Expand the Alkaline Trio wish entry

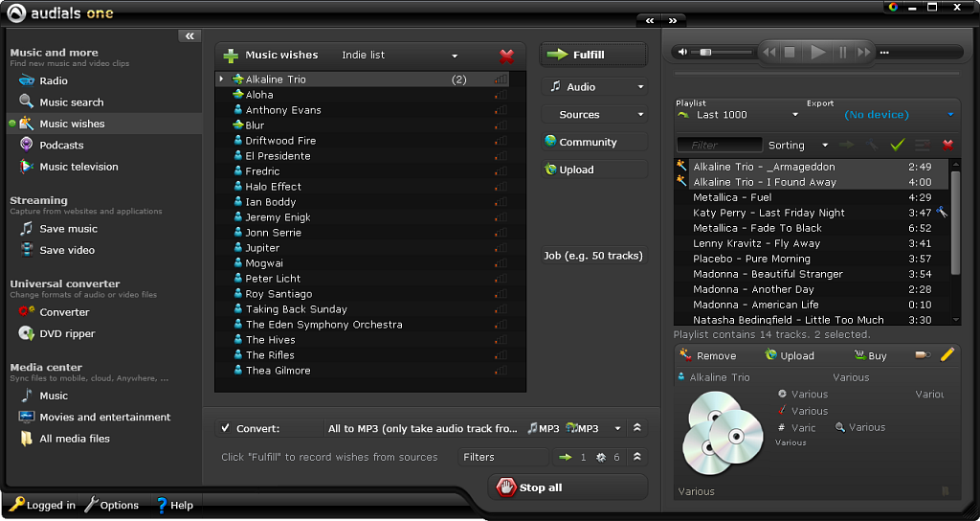click(x=221, y=79)
